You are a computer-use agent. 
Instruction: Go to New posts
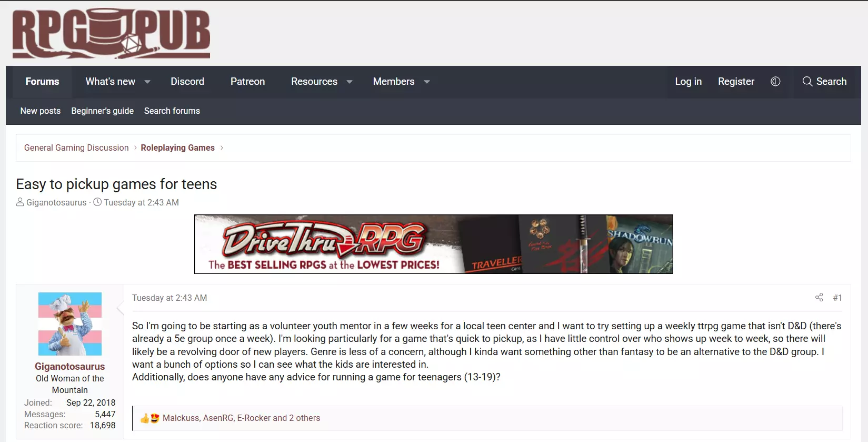(x=41, y=111)
